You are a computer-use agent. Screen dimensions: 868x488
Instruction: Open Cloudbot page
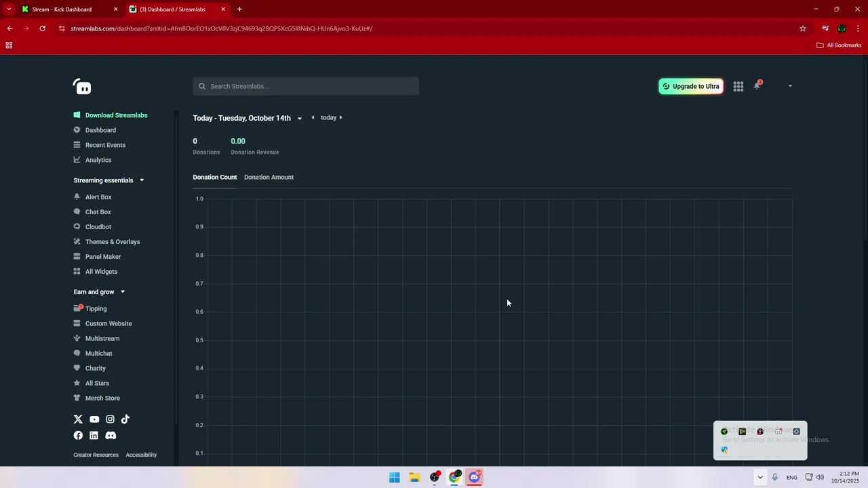point(98,227)
